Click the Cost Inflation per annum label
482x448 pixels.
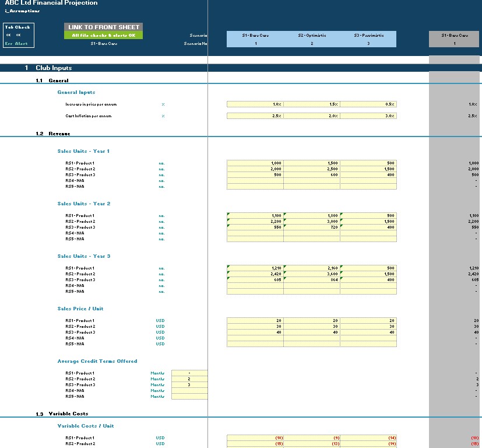tap(89, 116)
